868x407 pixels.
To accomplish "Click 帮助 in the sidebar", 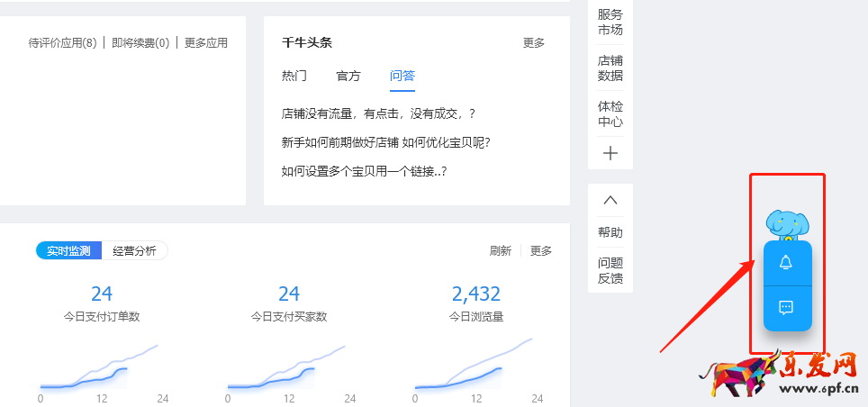I will coord(610,232).
